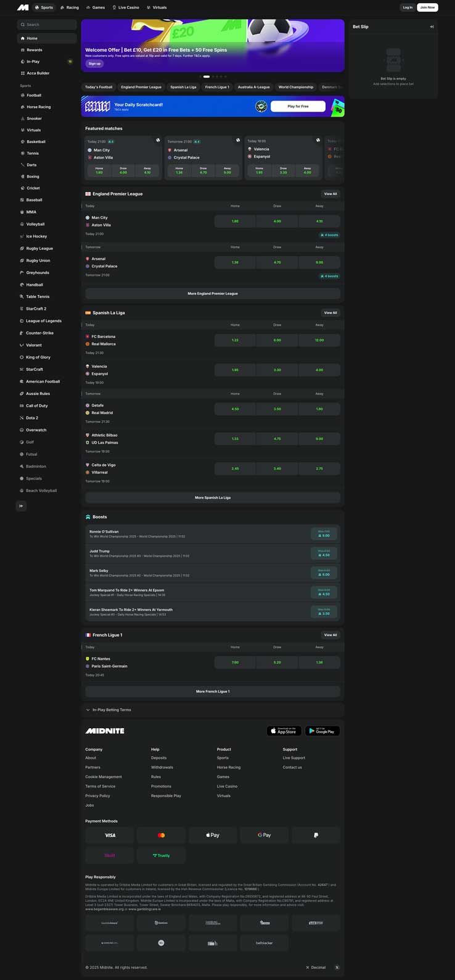
Task: Click the Log In button
Action: (407, 7)
